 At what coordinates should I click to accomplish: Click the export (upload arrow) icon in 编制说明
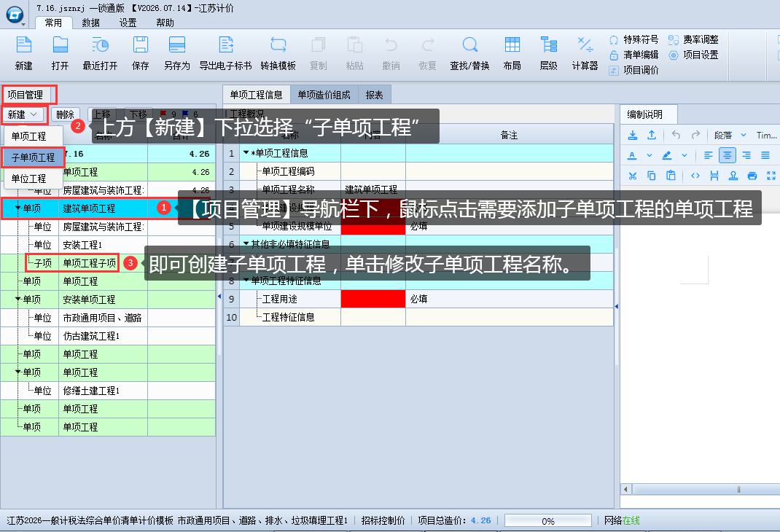point(652,135)
